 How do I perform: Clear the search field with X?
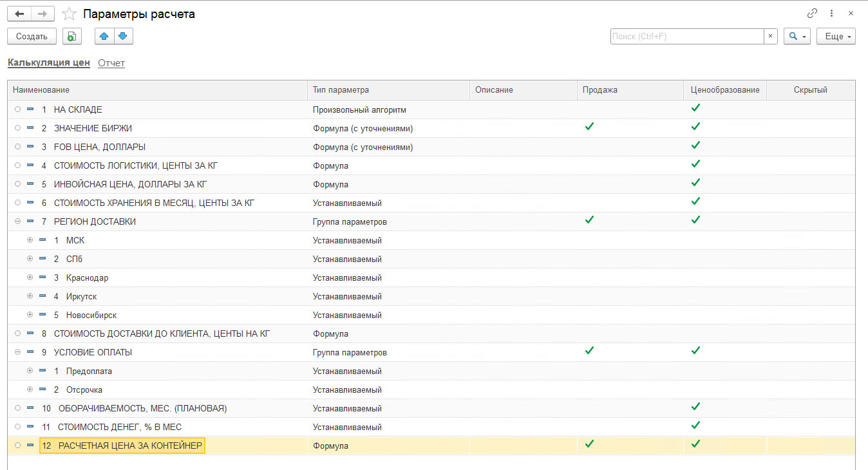[771, 37]
